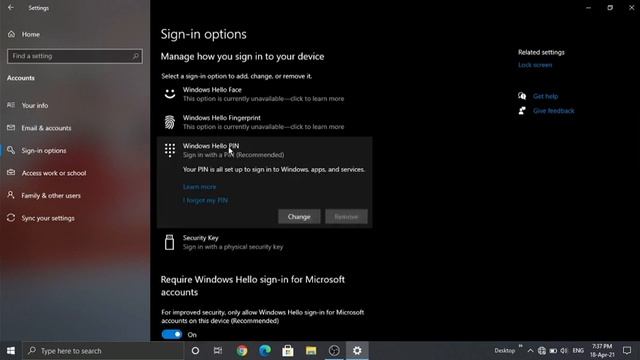Viewport: 640px width, 360px height.
Task: Open the taskbar clock showing 7:37 PM
Action: [x=602, y=351]
